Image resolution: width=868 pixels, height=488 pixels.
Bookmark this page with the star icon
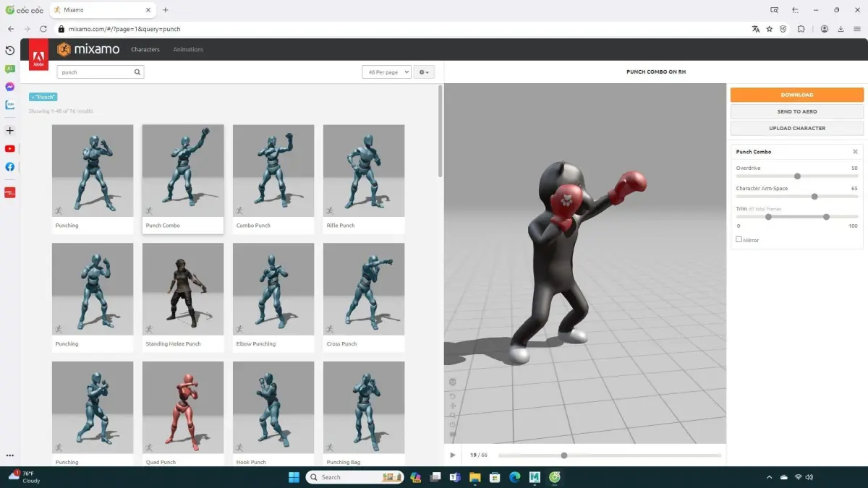coord(770,29)
